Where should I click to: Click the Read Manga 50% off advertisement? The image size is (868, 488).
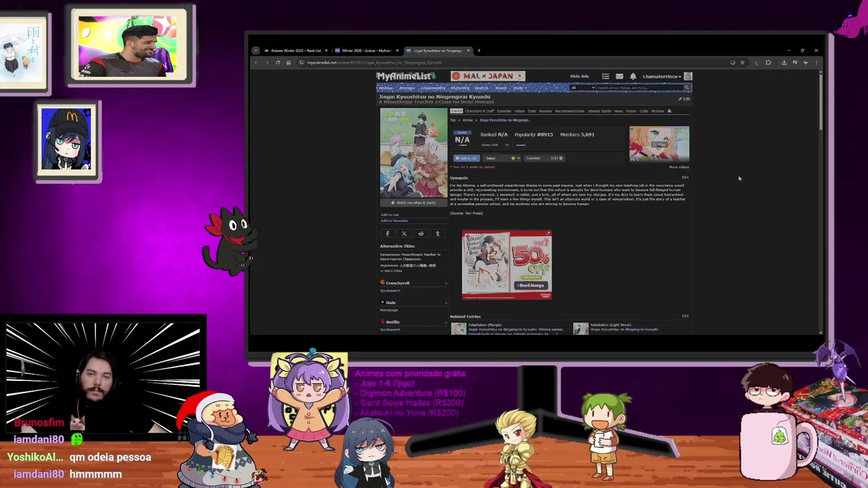pyautogui.click(x=507, y=265)
